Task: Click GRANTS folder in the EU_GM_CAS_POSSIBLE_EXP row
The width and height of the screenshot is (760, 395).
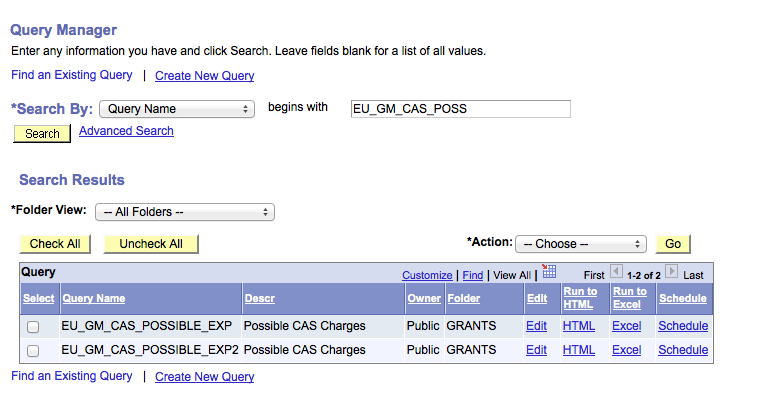Action: point(471,326)
